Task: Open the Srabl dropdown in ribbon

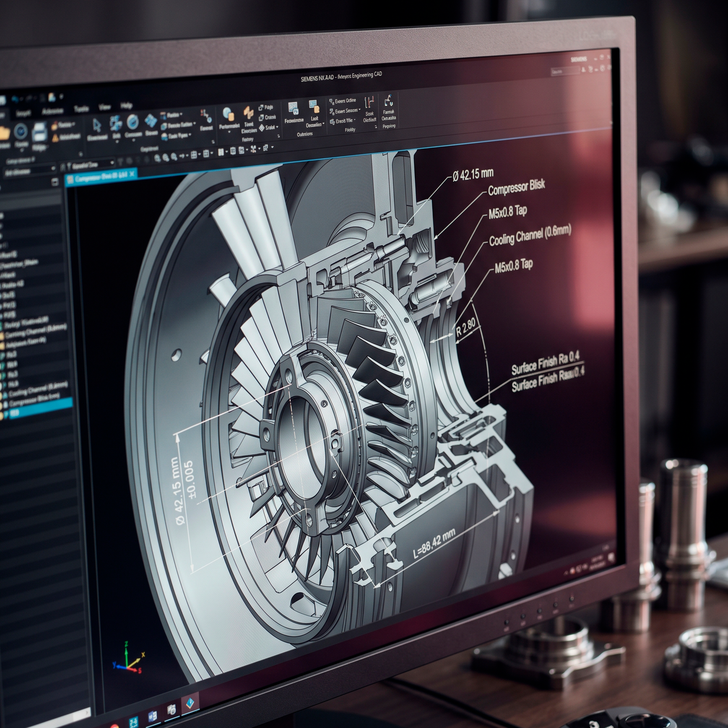Action: coord(268,128)
